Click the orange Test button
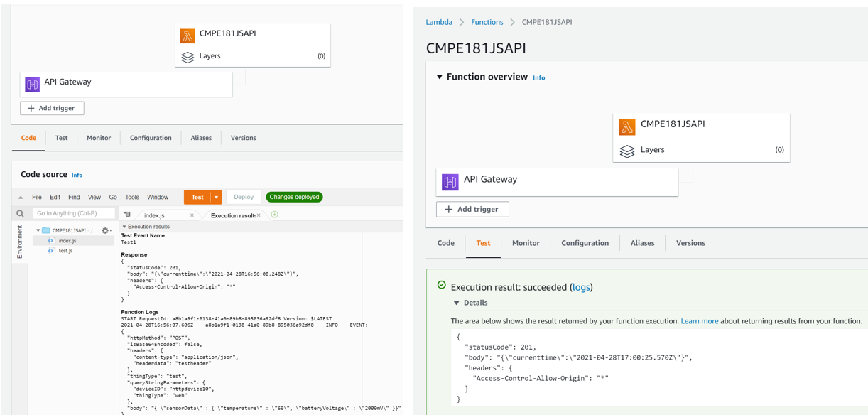 point(197,197)
